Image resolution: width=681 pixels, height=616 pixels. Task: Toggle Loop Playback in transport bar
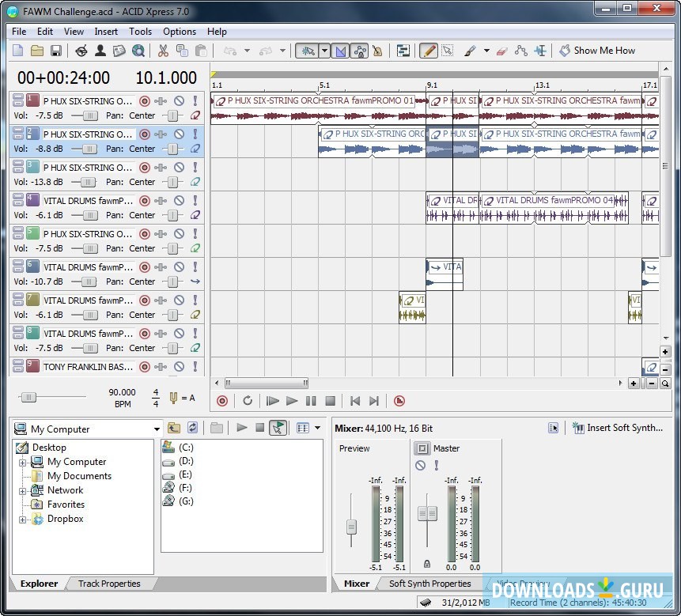248,401
